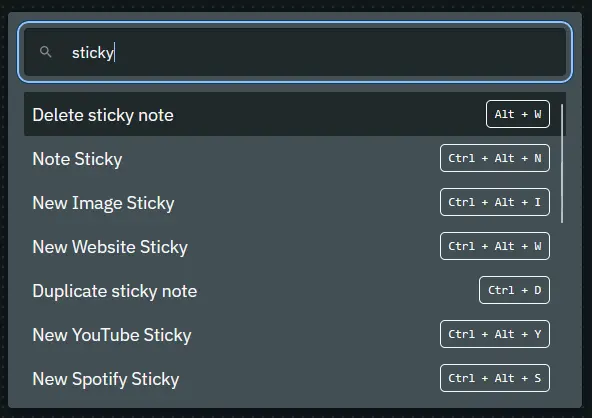Viewport: 592px width, 418px height.
Task: Click the Alt + W shortcut badge
Action: [518, 114]
